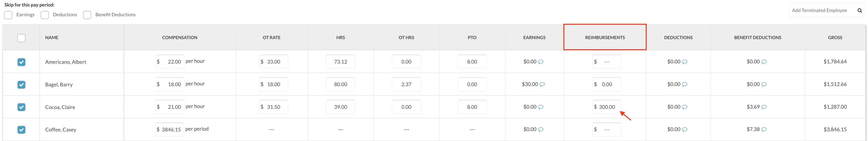Deselect the Cocoa, Claire row
This screenshot has height=141, width=868.
(21, 107)
